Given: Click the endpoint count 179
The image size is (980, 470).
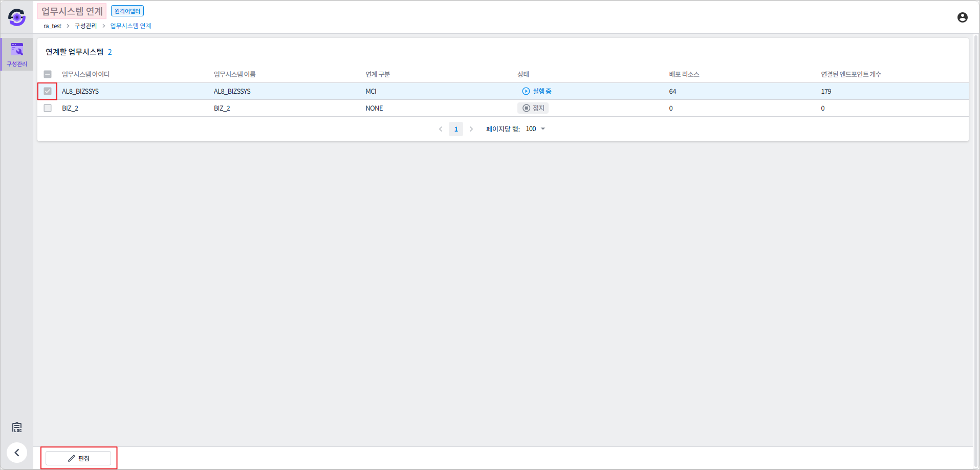Looking at the screenshot, I should pyautogui.click(x=826, y=91).
